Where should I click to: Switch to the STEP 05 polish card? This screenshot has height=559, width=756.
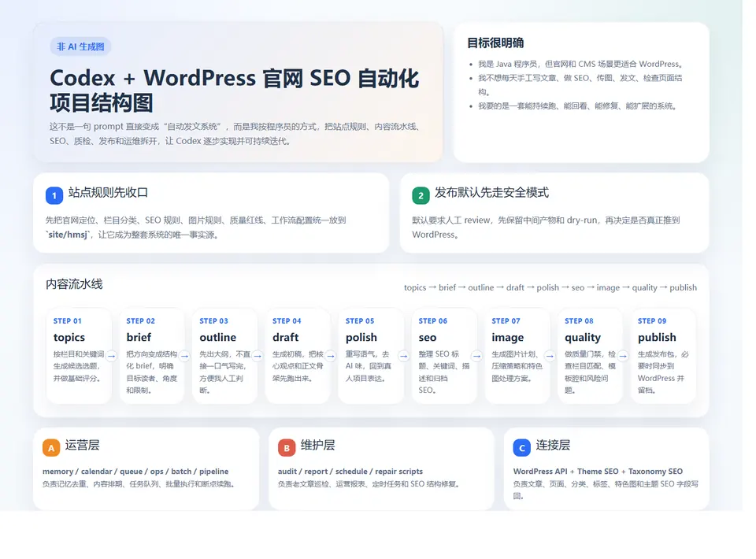[371, 354]
